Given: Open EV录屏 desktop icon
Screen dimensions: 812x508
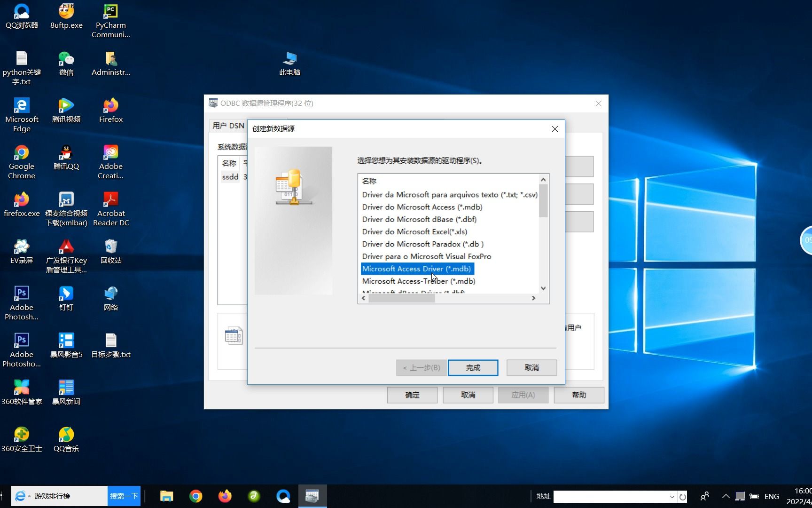Looking at the screenshot, I should tap(22, 251).
